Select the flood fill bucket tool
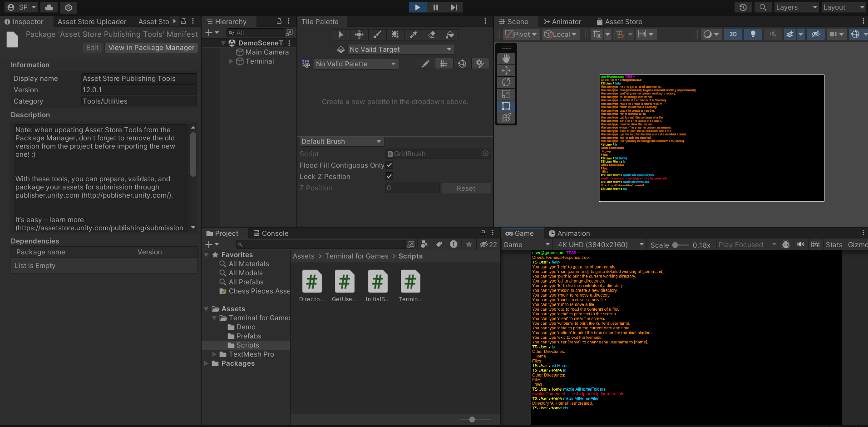This screenshot has height=427, width=868. 450,35
